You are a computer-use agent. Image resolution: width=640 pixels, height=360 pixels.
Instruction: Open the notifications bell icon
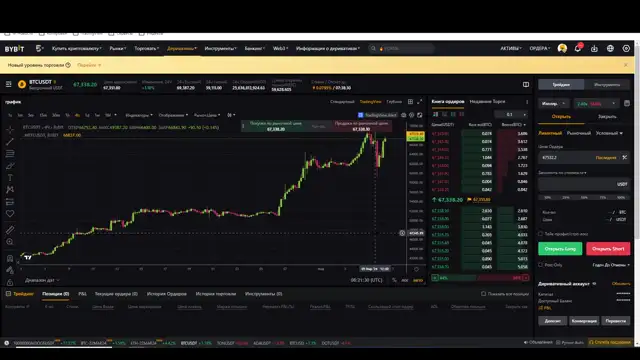point(578,48)
